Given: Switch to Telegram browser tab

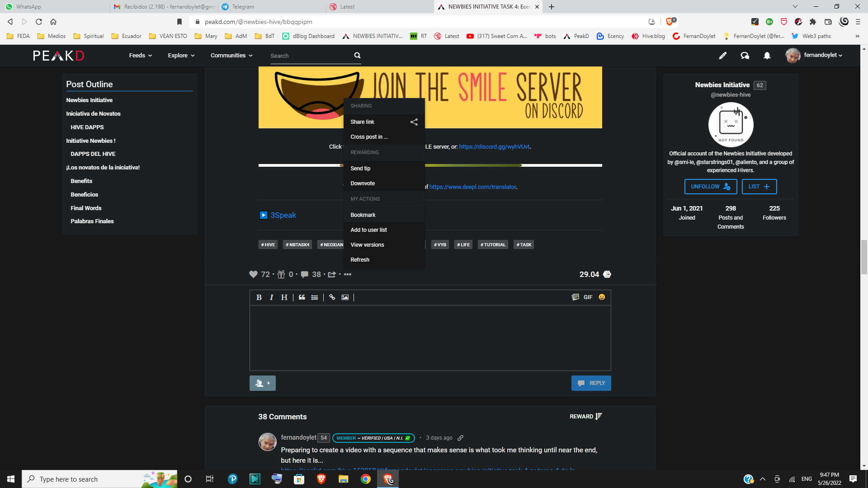Looking at the screenshot, I should tap(271, 7).
